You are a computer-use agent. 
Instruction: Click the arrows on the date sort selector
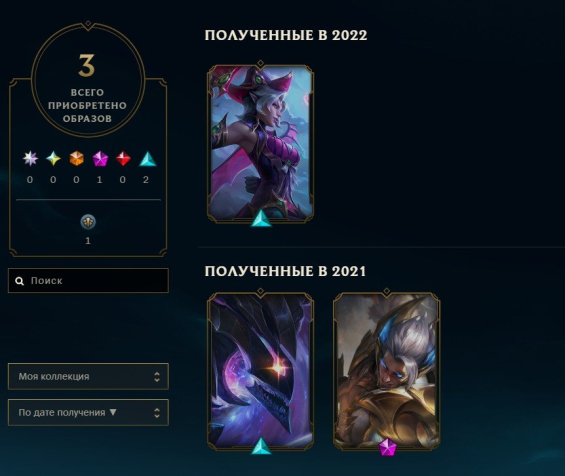click(x=157, y=413)
